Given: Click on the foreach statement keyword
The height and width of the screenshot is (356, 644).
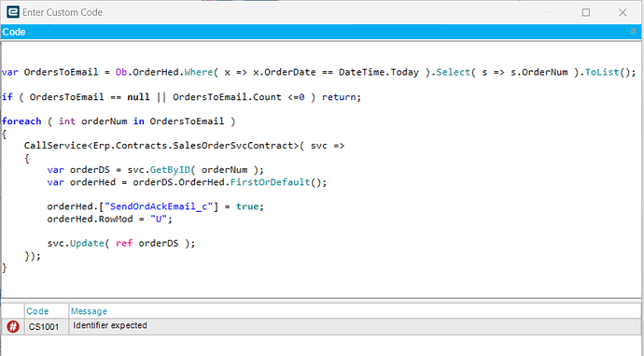Looking at the screenshot, I should pos(21,121).
